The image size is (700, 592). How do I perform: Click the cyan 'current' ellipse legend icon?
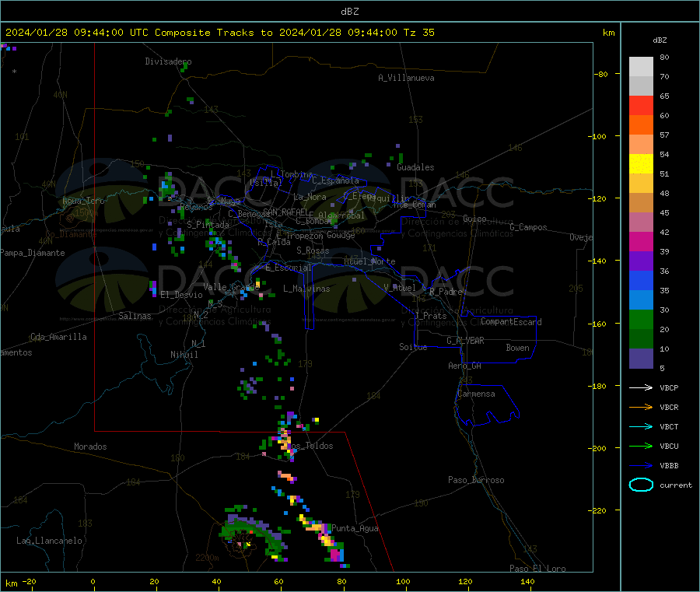click(x=641, y=485)
